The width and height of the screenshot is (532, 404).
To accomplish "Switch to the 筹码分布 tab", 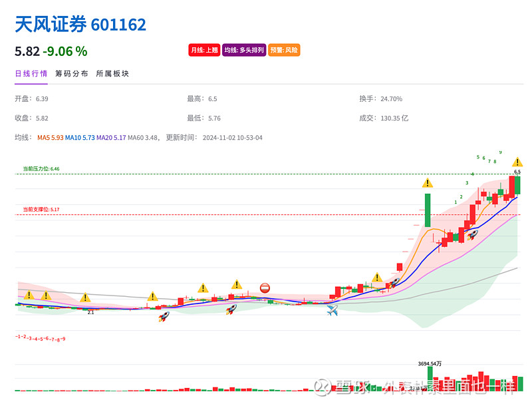I will point(72,74).
